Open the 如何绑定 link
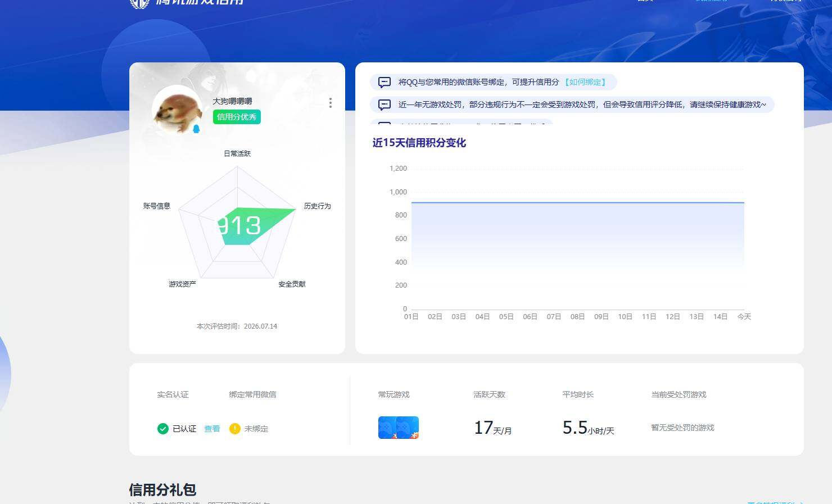 (x=585, y=82)
